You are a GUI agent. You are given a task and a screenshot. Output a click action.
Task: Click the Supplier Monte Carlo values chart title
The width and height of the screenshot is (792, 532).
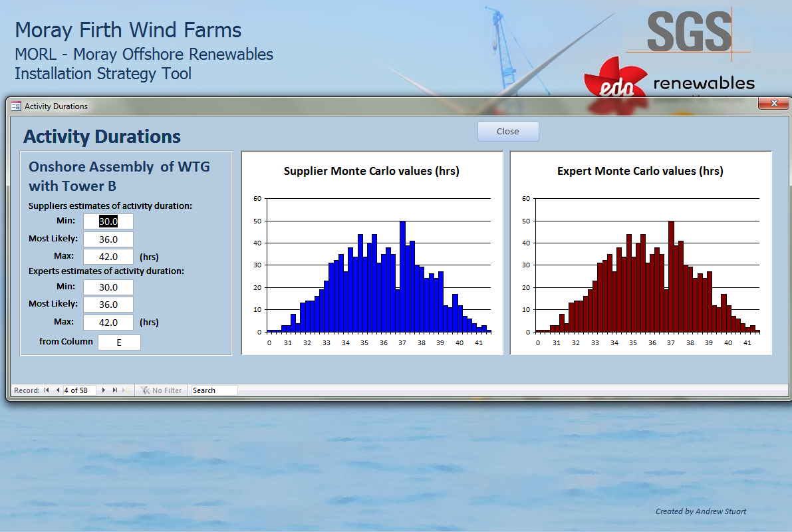point(371,171)
